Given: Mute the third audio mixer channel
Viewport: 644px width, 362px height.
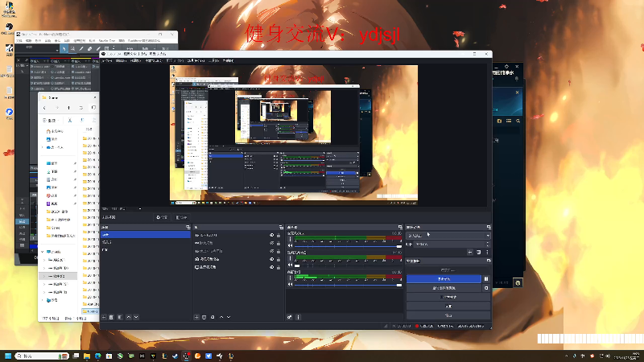Looking at the screenshot, I should click(290, 285).
